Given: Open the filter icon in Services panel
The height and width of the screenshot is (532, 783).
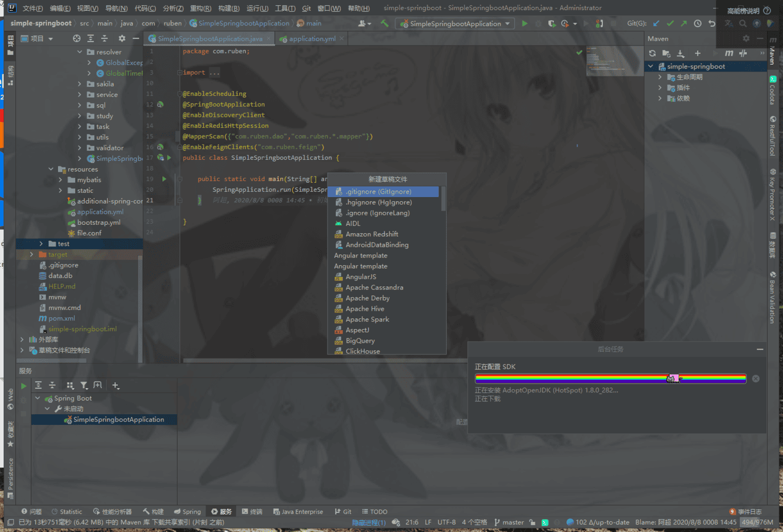Looking at the screenshot, I should (x=84, y=385).
